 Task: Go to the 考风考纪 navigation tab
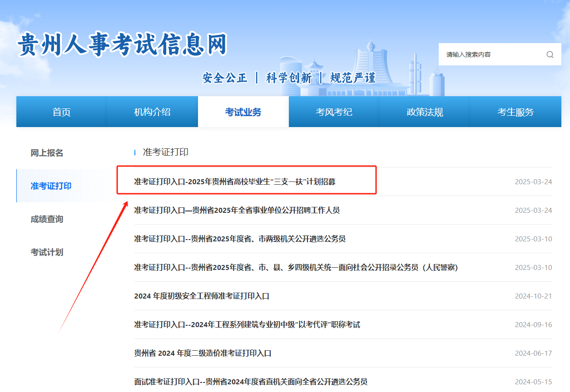click(334, 112)
